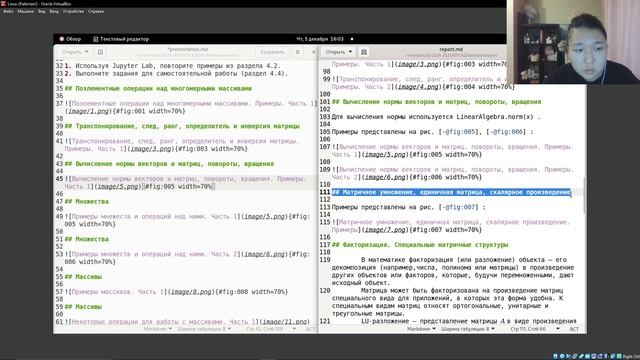Viewport: 640px width, 360px height.
Task: Open the Текстовый редактор app menu
Action: tap(121, 39)
